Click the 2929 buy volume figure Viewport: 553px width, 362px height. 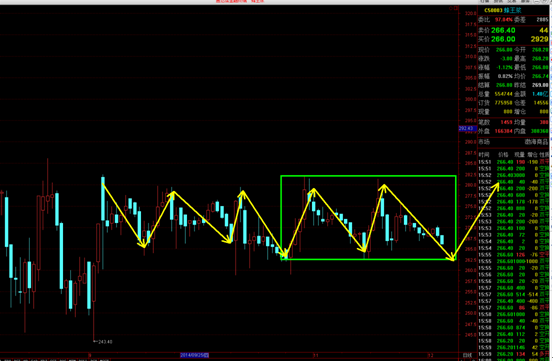click(x=539, y=39)
